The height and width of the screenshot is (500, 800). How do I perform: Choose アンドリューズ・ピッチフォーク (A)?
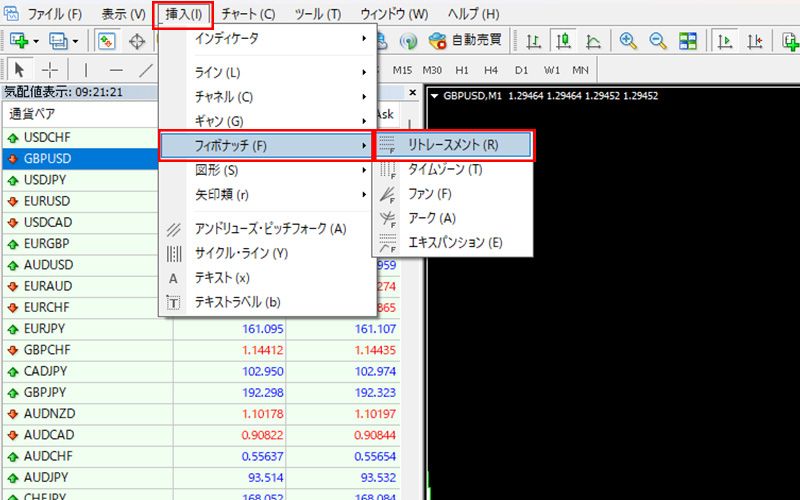[x=268, y=229]
